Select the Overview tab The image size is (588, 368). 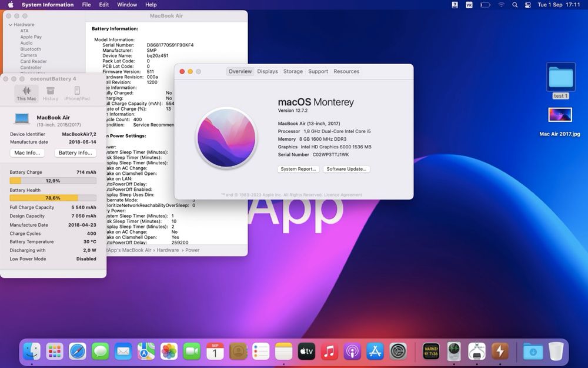point(240,71)
